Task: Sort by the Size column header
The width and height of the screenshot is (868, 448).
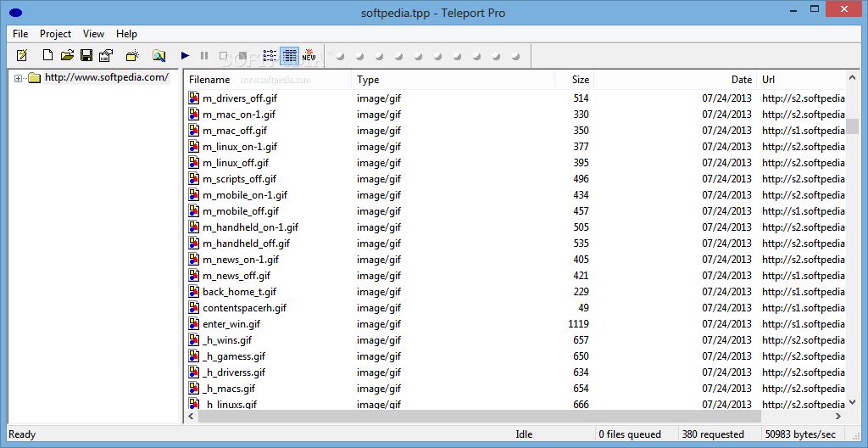Action: pyautogui.click(x=574, y=80)
